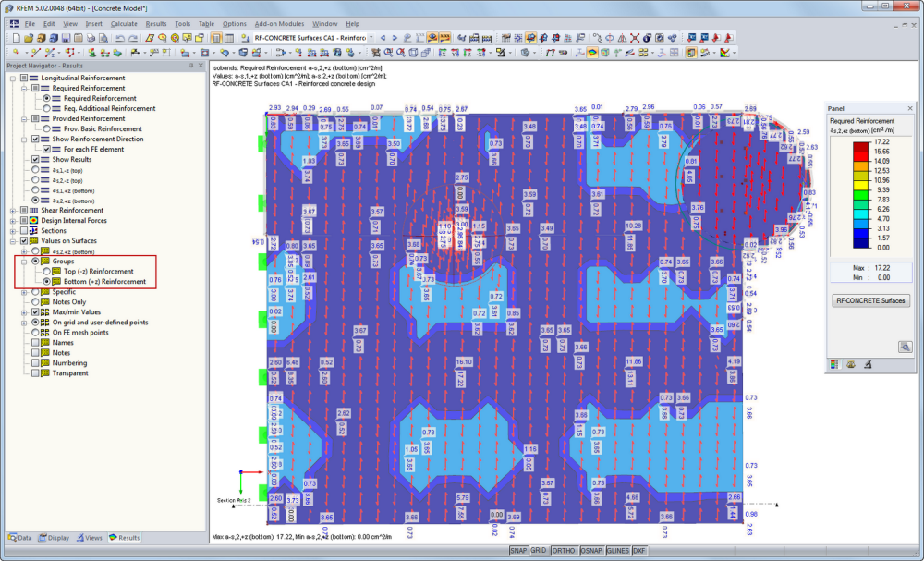Viewport: 924px width, 561px height.
Task: Uncheck Show Reinforcement Direction checkbox
Action: (x=35, y=139)
